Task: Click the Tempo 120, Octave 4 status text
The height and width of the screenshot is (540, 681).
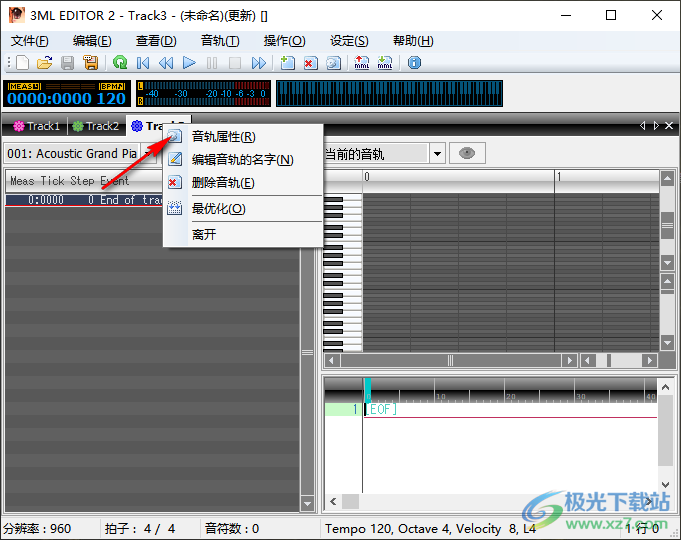Action: point(430,529)
